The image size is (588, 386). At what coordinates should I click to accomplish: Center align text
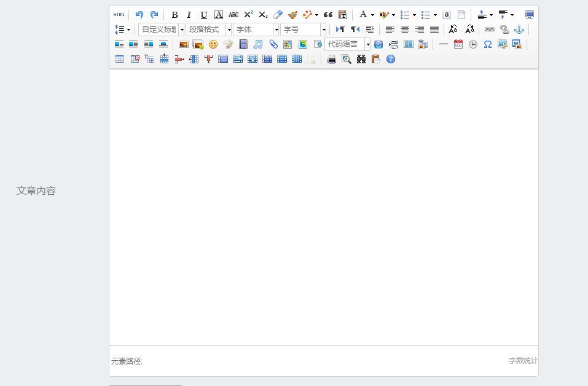pyautogui.click(x=405, y=30)
